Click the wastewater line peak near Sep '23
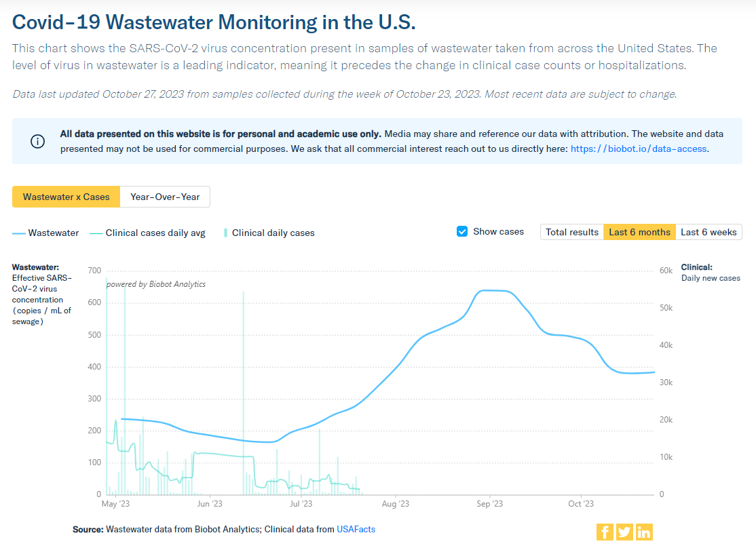This screenshot has height=550, width=756. pyautogui.click(x=491, y=291)
